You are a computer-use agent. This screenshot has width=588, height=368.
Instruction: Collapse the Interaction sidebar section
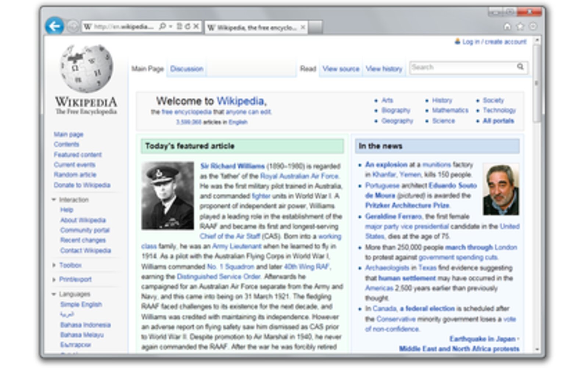54,200
